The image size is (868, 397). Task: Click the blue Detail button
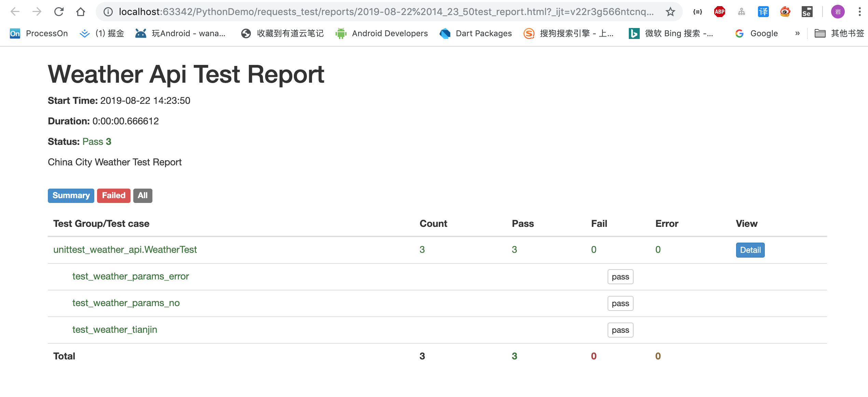(750, 250)
